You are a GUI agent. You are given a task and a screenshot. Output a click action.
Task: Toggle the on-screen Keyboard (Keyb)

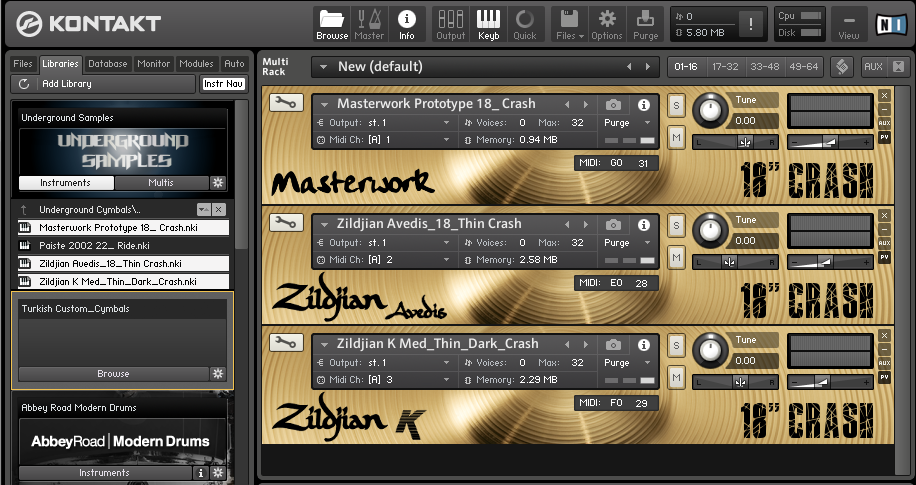[x=488, y=25]
